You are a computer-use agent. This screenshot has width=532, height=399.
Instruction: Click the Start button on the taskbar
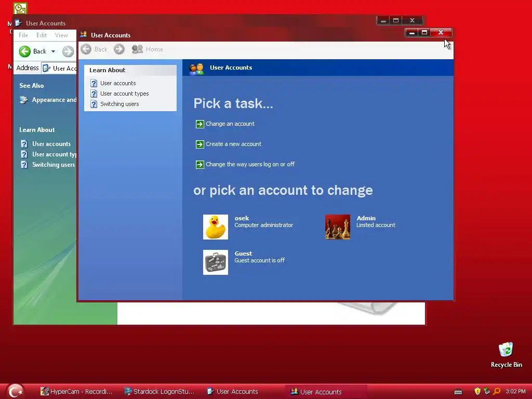coord(15,391)
